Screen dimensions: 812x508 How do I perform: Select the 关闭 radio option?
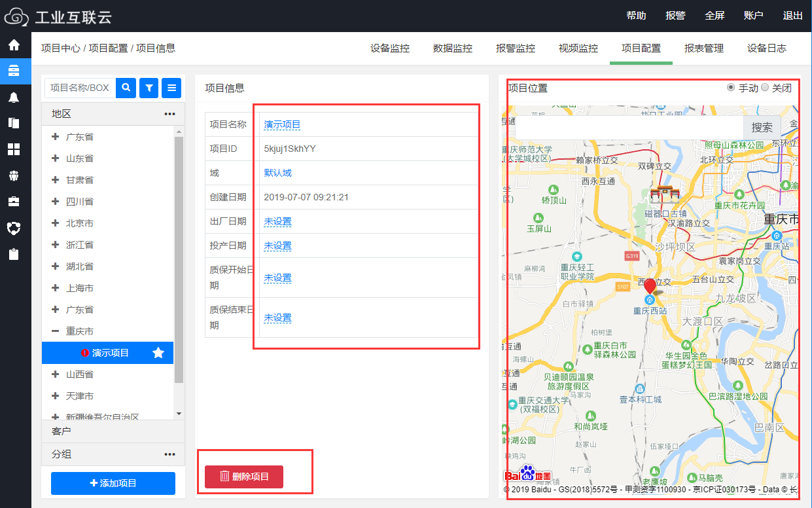click(765, 88)
